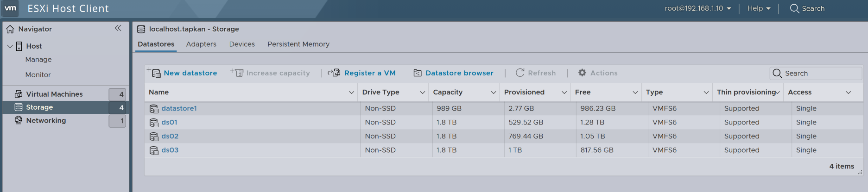Switch to the Devices tab
The width and height of the screenshot is (868, 192).
tap(242, 44)
